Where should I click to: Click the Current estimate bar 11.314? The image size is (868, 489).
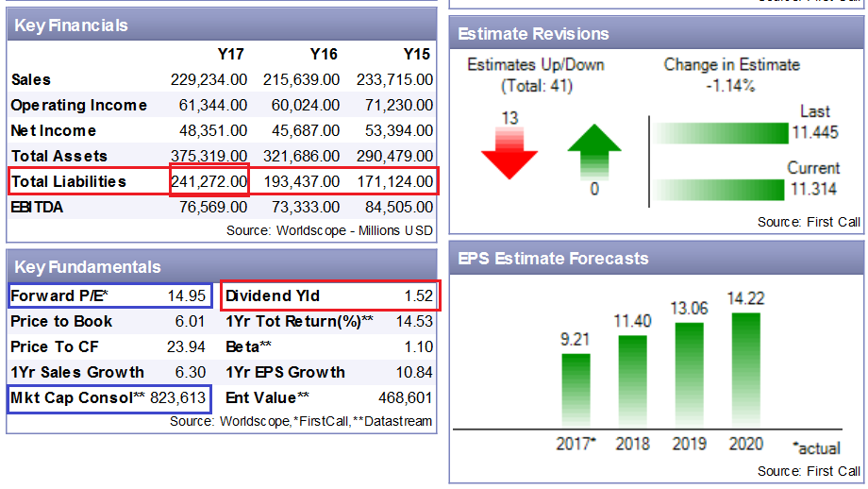722,189
